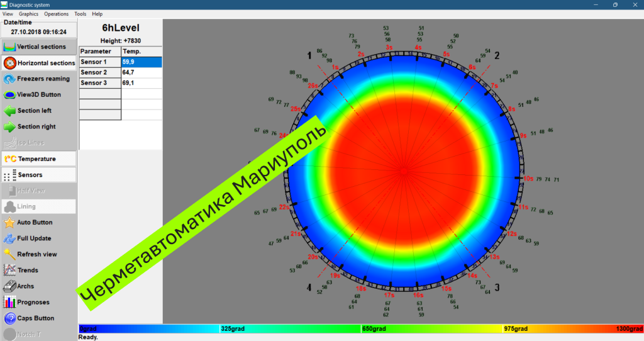Click the Section left green arrow icon
Viewport: 644px width, 341px height.
pos(9,111)
